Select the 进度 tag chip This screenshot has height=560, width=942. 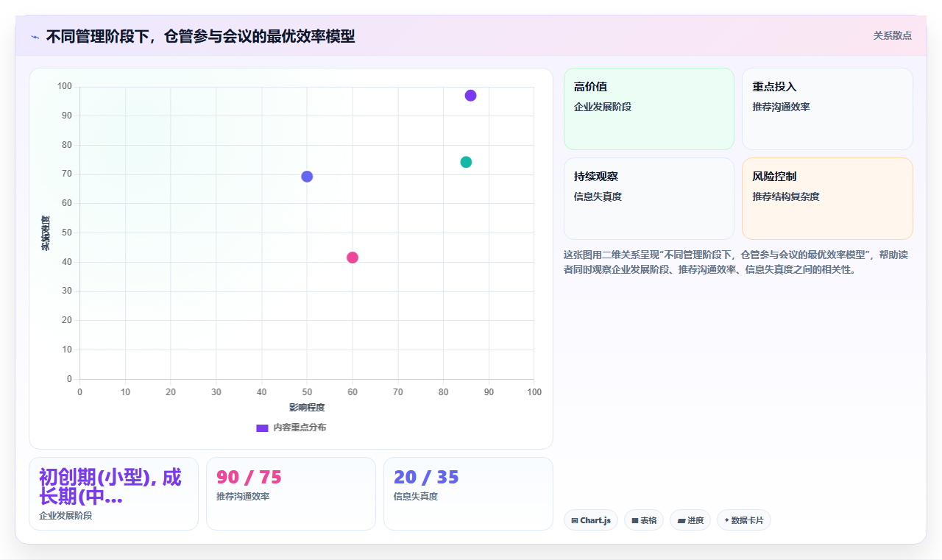690,520
